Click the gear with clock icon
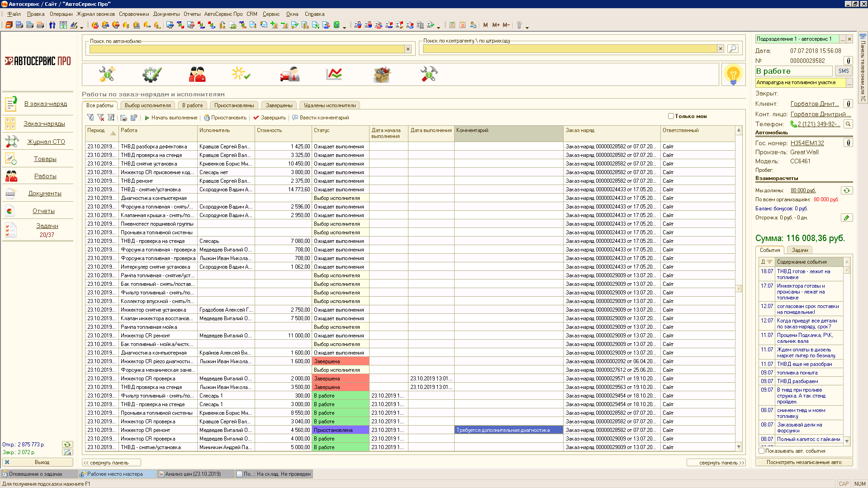This screenshot has height=488, width=868. (152, 74)
